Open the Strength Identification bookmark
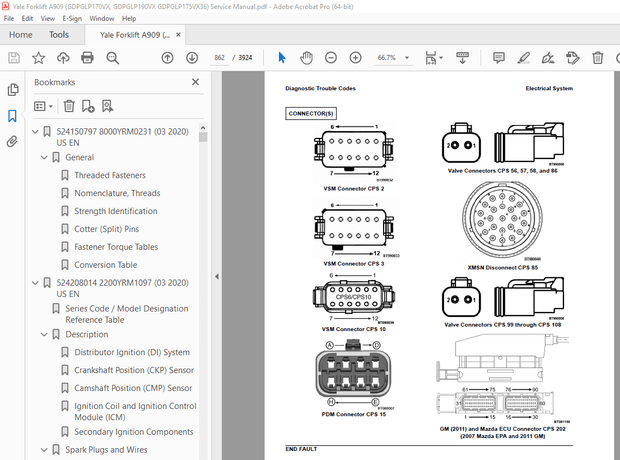This screenshot has height=460, width=620. pyautogui.click(x=116, y=211)
